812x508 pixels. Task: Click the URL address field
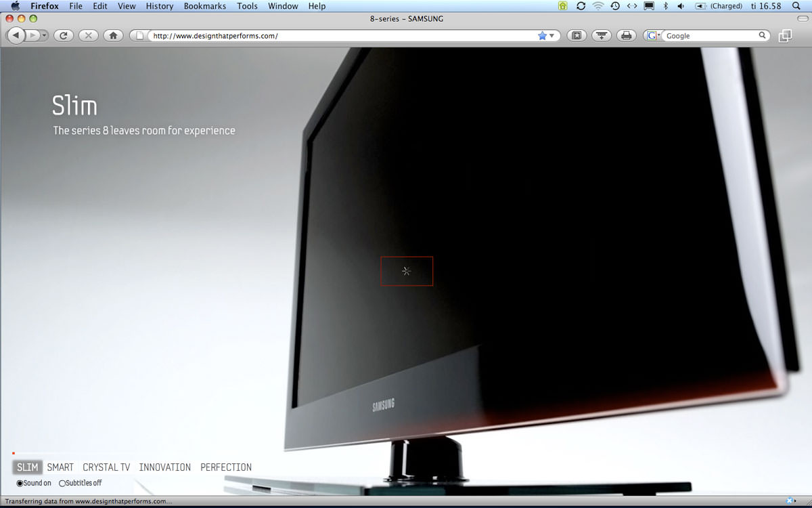pyautogui.click(x=343, y=36)
